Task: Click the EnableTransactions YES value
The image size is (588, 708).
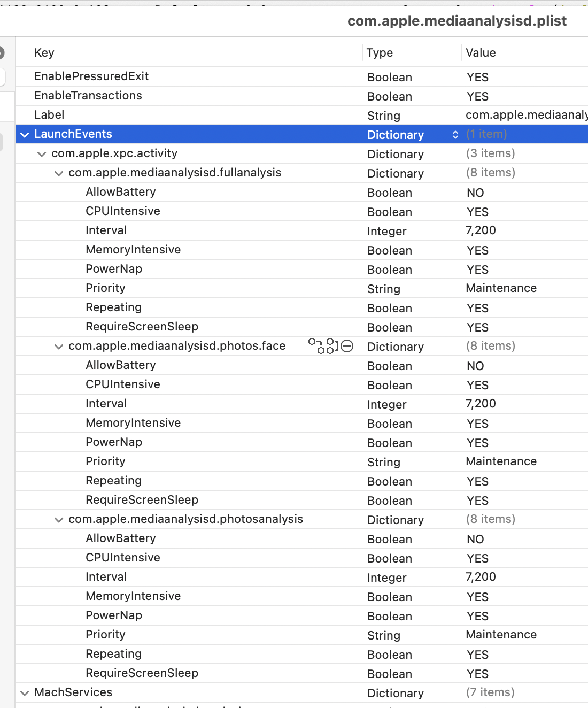Action: pyautogui.click(x=477, y=96)
